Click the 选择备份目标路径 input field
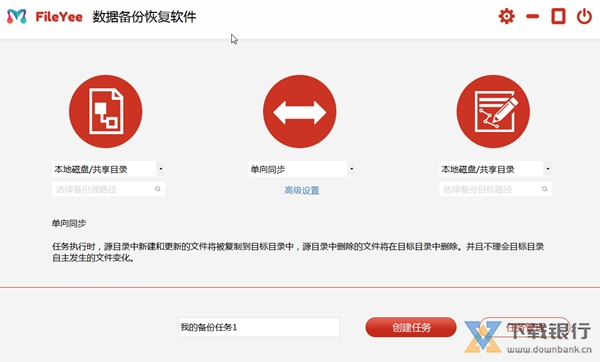The image size is (600, 362). tap(495, 189)
